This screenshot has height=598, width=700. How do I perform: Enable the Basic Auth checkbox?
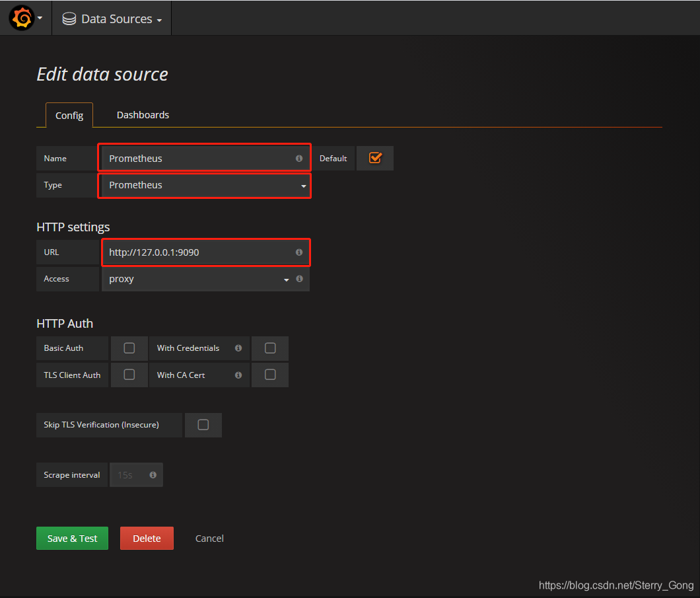tap(129, 348)
